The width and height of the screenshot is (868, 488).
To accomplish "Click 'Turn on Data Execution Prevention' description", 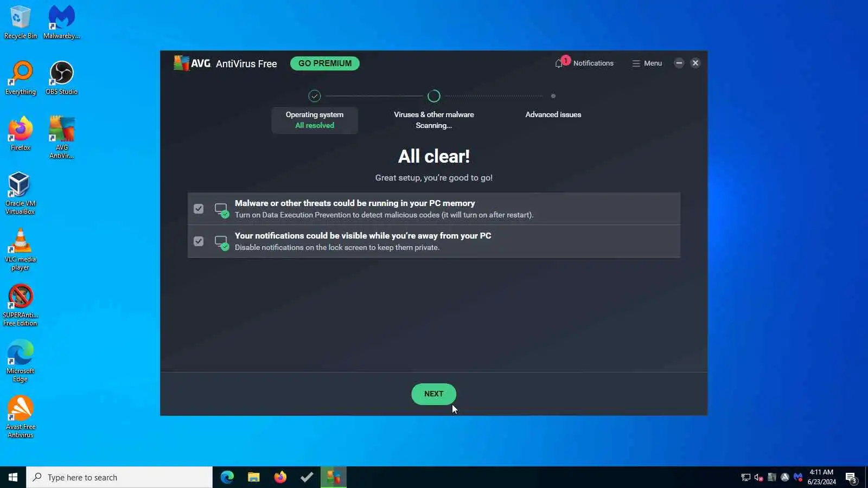I will click(x=384, y=215).
